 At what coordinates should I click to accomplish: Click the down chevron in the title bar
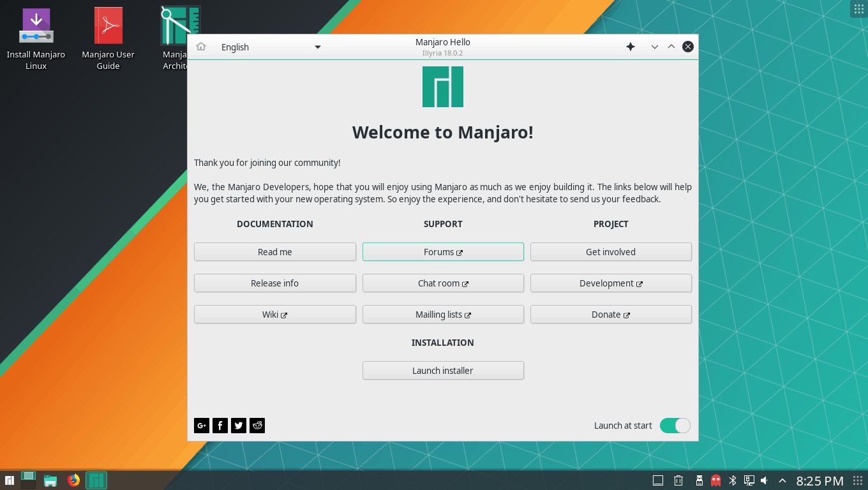654,47
